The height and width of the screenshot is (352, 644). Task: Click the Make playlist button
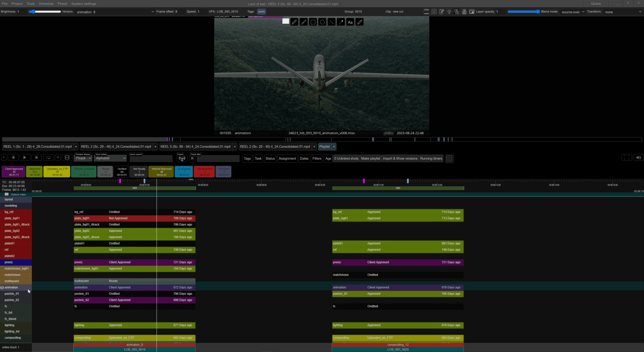coord(370,158)
